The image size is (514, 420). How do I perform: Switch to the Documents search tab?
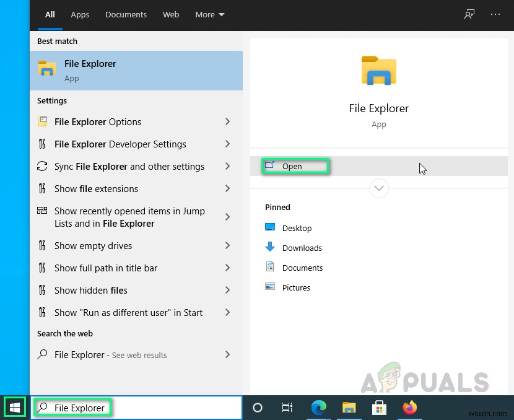(126, 14)
